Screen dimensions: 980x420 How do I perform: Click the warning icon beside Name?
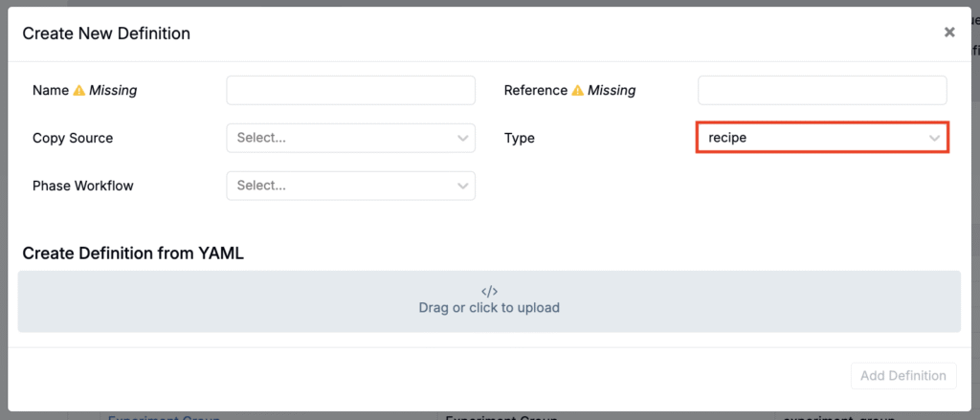pyautogui.click(x=79, y=91)
